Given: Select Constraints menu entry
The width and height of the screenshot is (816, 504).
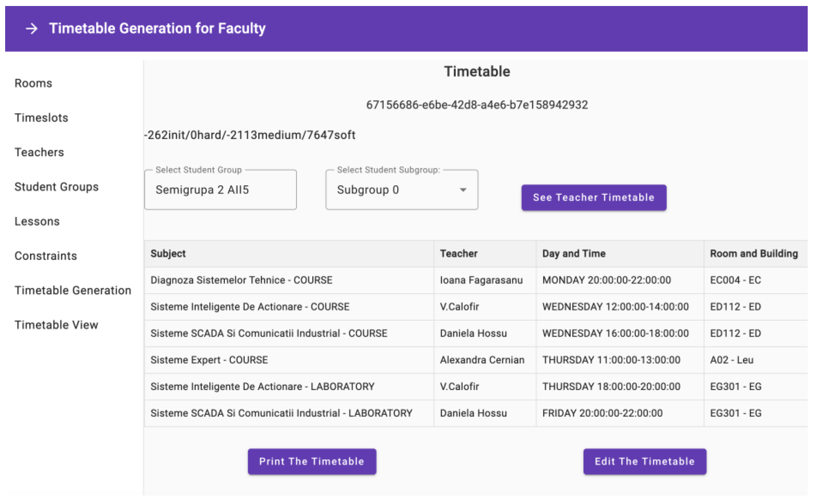Looking at the screenshot, I should click(46, 256).
